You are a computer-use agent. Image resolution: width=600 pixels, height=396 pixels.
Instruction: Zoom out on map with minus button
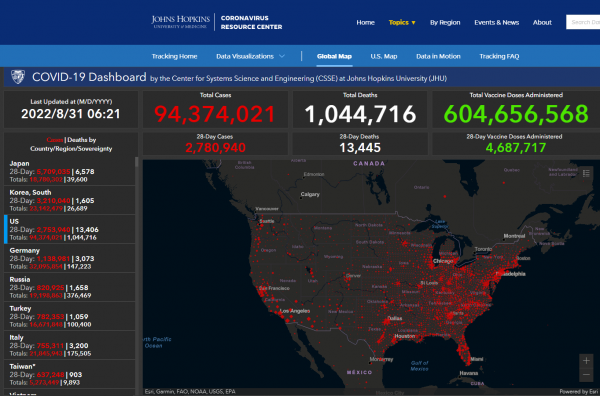[x=586, y=374]
